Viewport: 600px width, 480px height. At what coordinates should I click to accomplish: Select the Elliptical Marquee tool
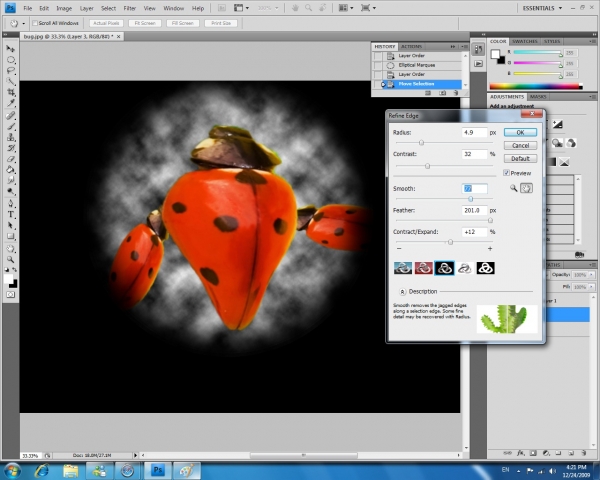coord(11,60)
